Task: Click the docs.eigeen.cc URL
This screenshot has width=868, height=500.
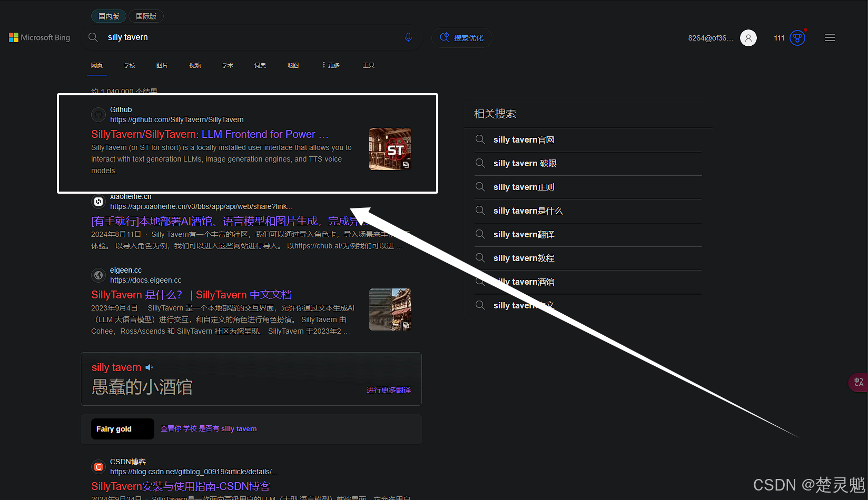Action: click(146, 280)
